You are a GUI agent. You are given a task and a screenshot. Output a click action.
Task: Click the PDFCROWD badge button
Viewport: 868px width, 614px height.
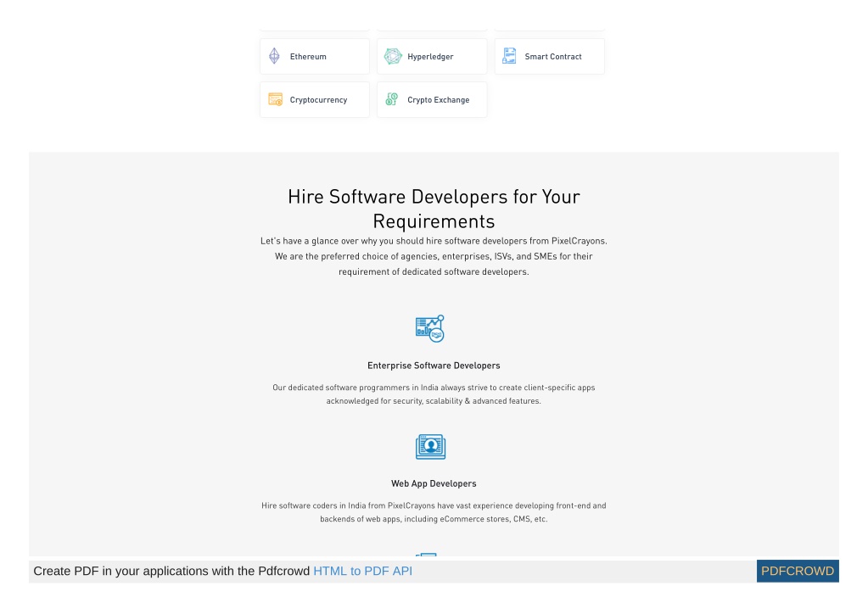(x=798, y=571)
